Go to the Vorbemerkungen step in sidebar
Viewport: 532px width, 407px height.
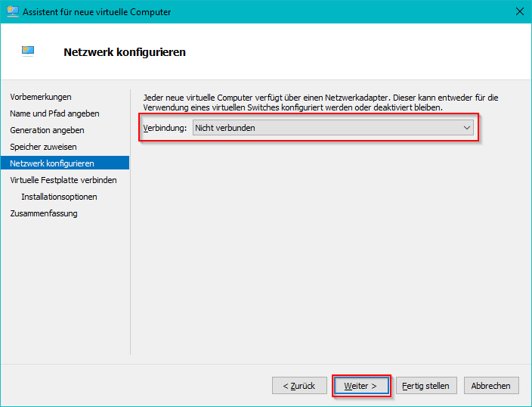pyautogui.click(x=41, y=97)
